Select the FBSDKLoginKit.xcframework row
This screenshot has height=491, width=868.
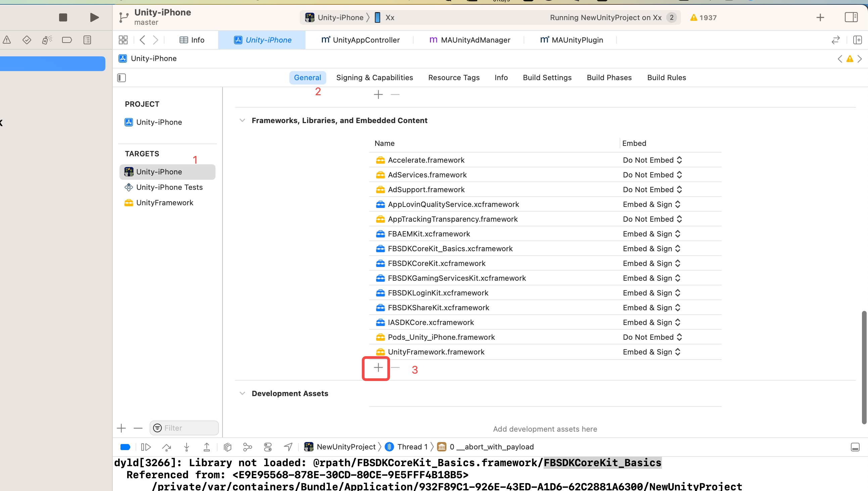[545, 293]
